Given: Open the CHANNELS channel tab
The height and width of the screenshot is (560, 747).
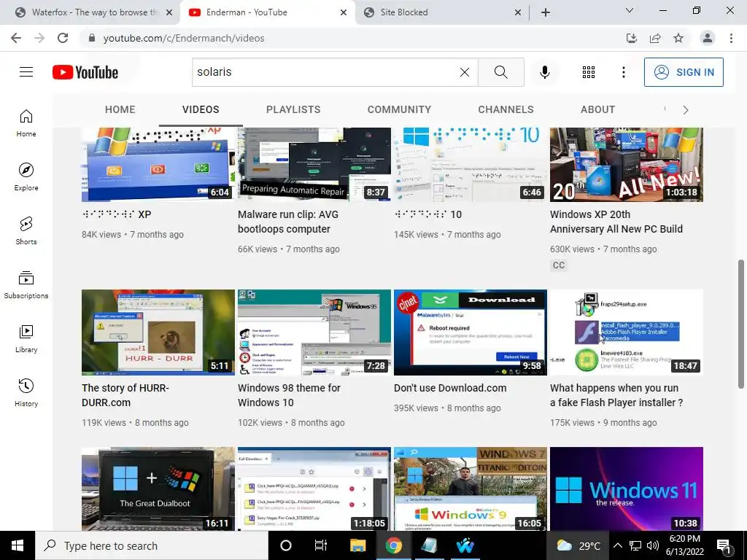Looking at the screenshot, I should [x=506, y=109].
